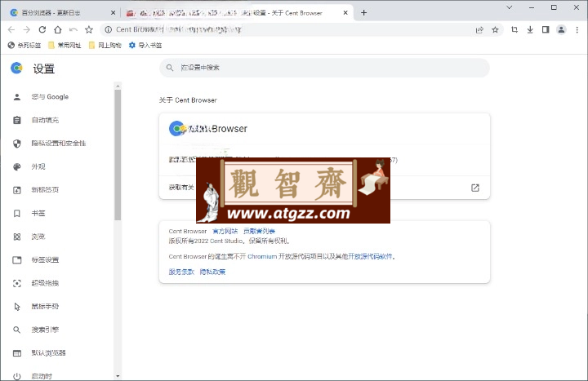Close the 关于 Cent Browser tab
This screenshot has width=588, height=381.
click(x=345, y=13)
